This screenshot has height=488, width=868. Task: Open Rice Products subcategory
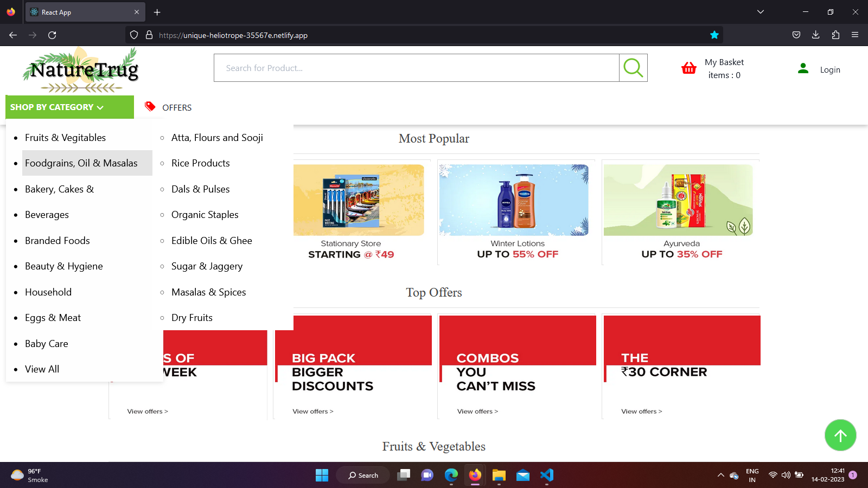click(x=201, y=163)
